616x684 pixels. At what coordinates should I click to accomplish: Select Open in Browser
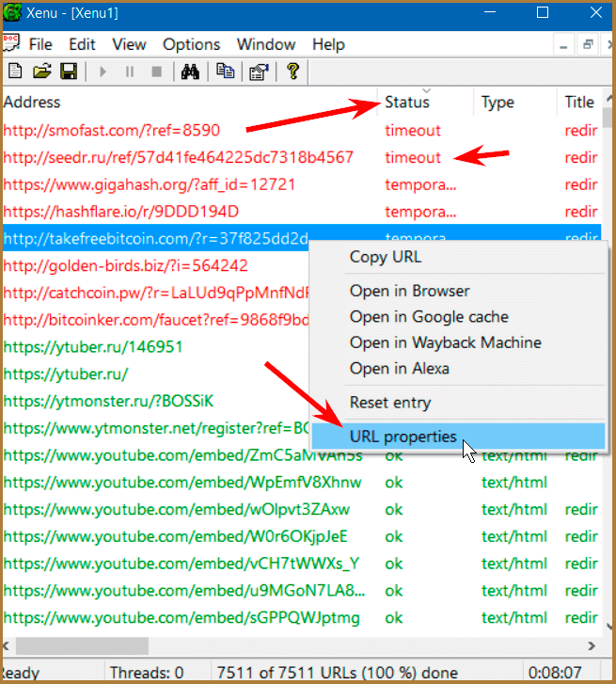coord(458,291)
